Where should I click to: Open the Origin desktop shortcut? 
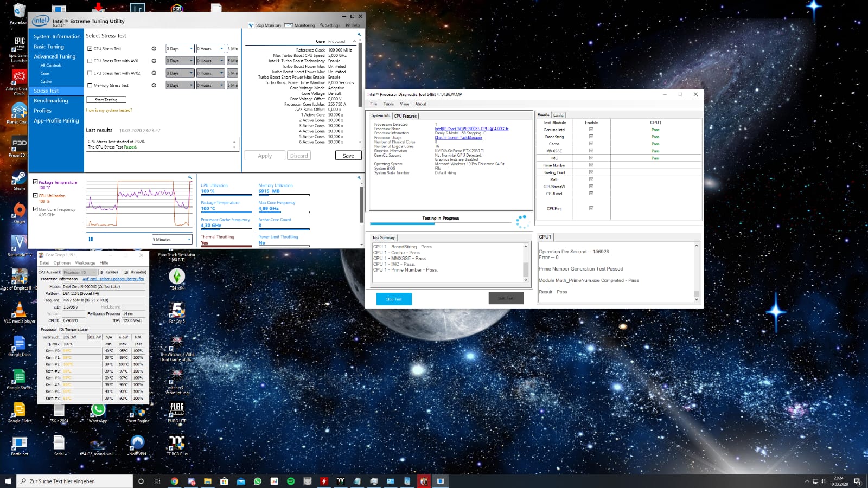click(x=19, y=213)
